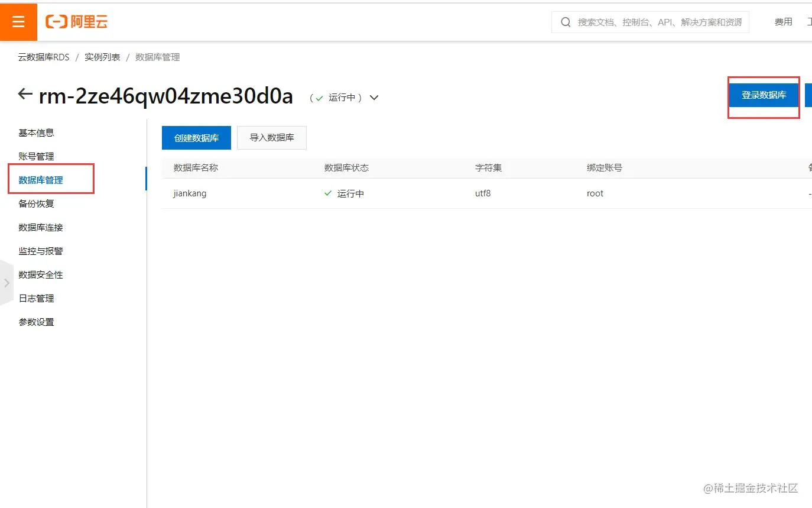The image size is (812, 508).
Task: Go back using the left arrow
Action: click(x=25, y=93)
